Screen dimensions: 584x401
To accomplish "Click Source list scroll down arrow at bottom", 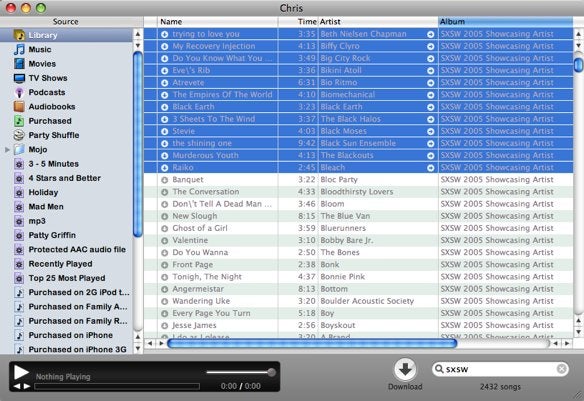I will pos(138,349).
